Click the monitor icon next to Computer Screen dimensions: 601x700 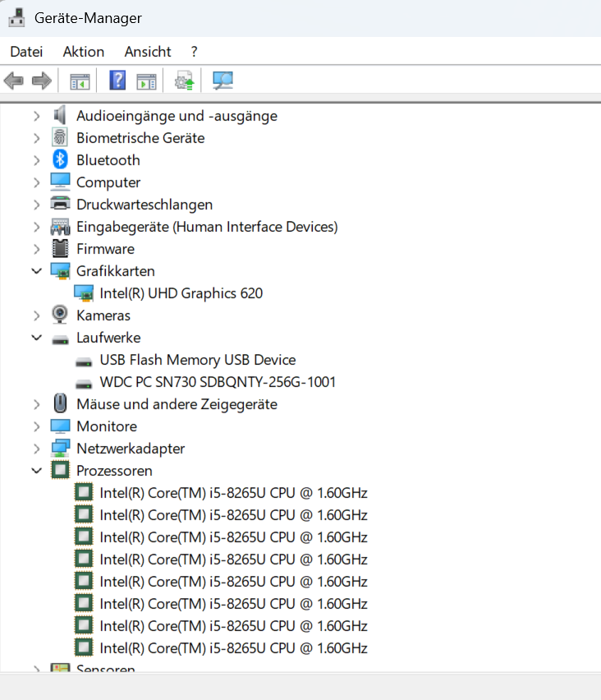tap(60, 182)
